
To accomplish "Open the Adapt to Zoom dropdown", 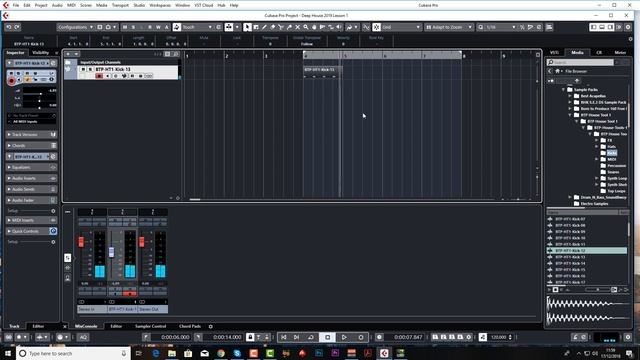I will [449, 27].
